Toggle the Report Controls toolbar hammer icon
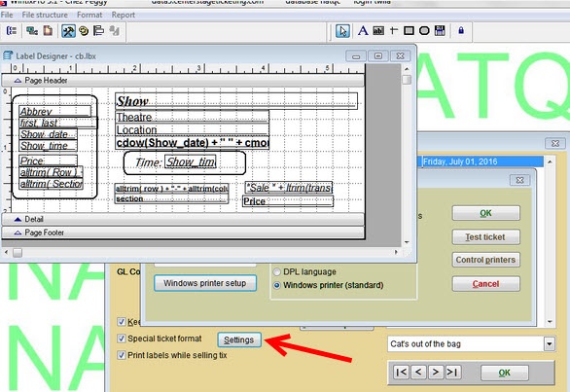Viewport: 570px width, 392px height. tap(68, 31)
